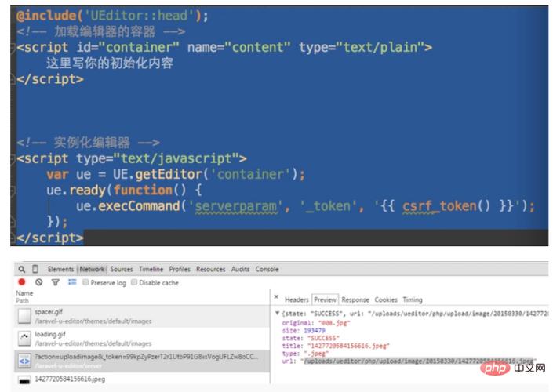This screenshot has width=553, height=392.
Task: Open the Timeline tab
Action: pos(151,270)
